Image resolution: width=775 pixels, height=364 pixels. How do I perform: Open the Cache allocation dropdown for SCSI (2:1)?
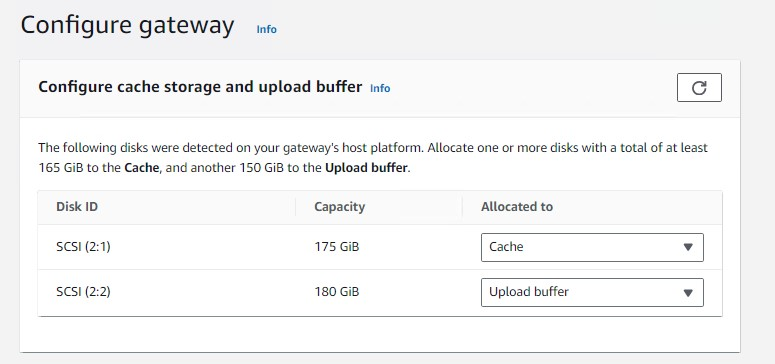click(592, 247)
